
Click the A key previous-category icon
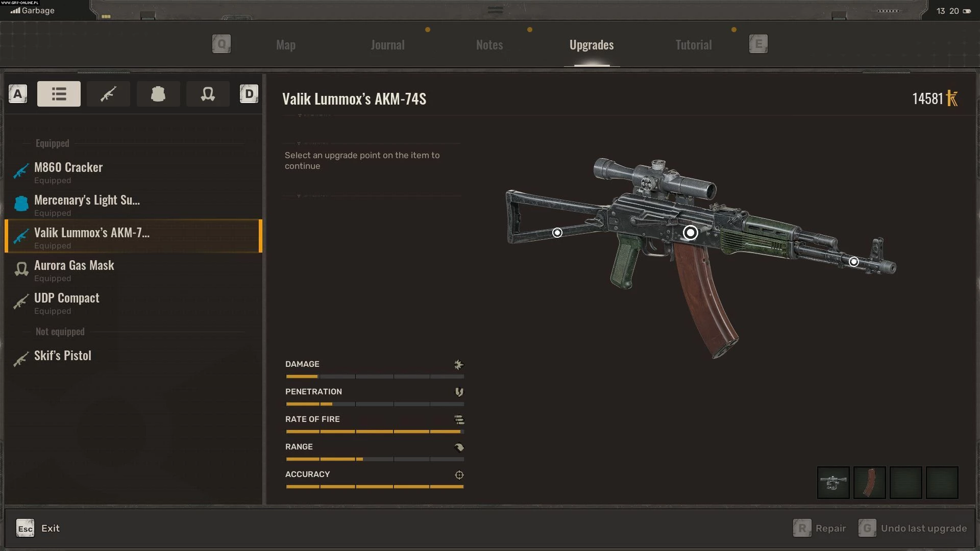(18, 94)
